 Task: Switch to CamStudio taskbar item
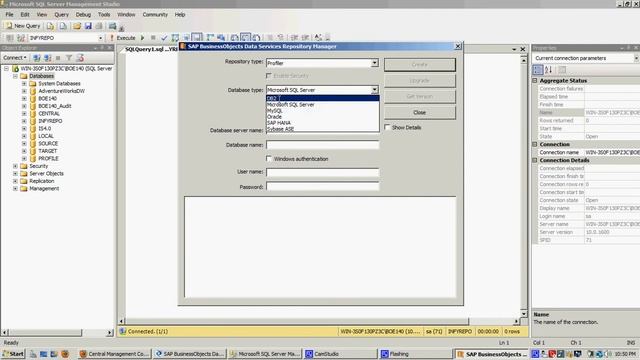point(341,354)
